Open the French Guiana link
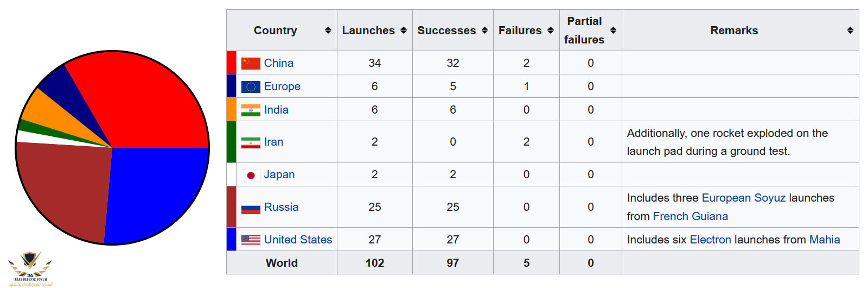 (x=690, y=216)
